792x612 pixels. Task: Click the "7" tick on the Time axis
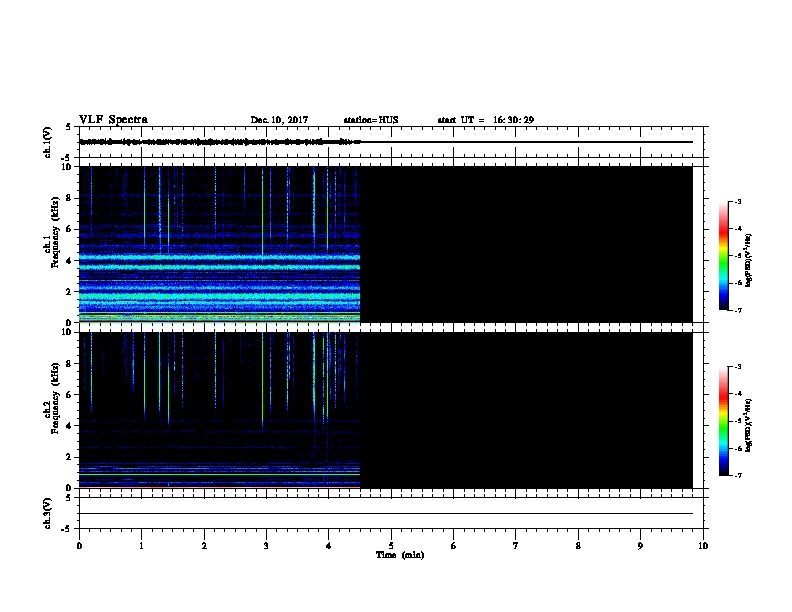(x=516, y=546)
